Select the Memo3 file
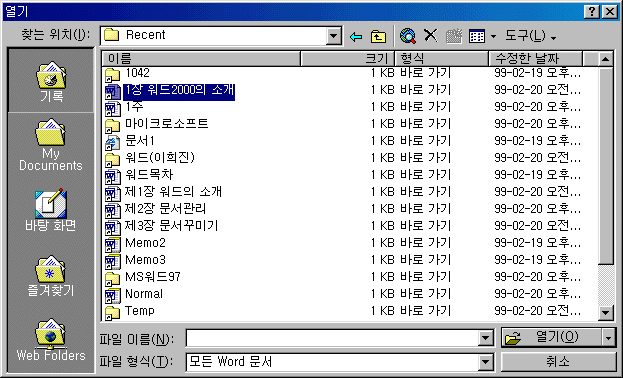623x378 pixels. (145, 260)
